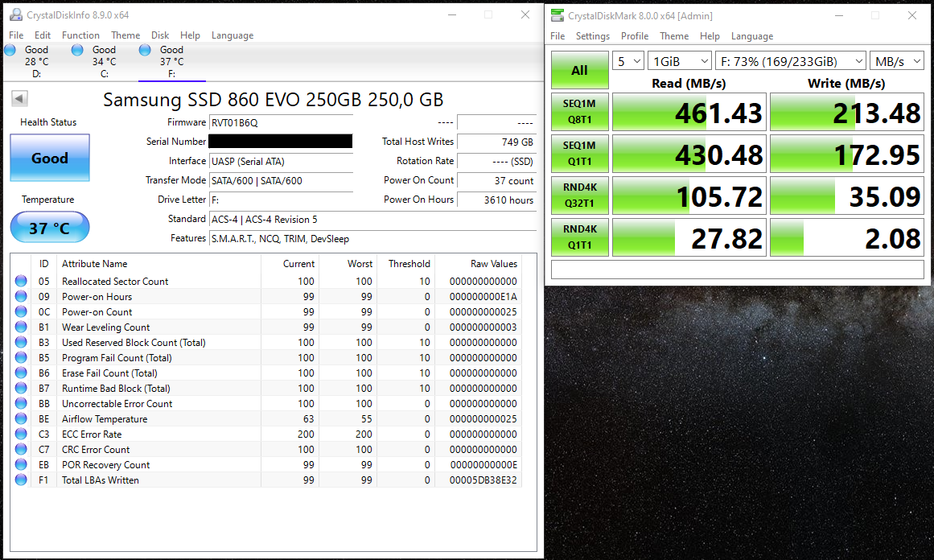
Task: Open unit dropdown showing MB/s
Action: coord(896,61)
